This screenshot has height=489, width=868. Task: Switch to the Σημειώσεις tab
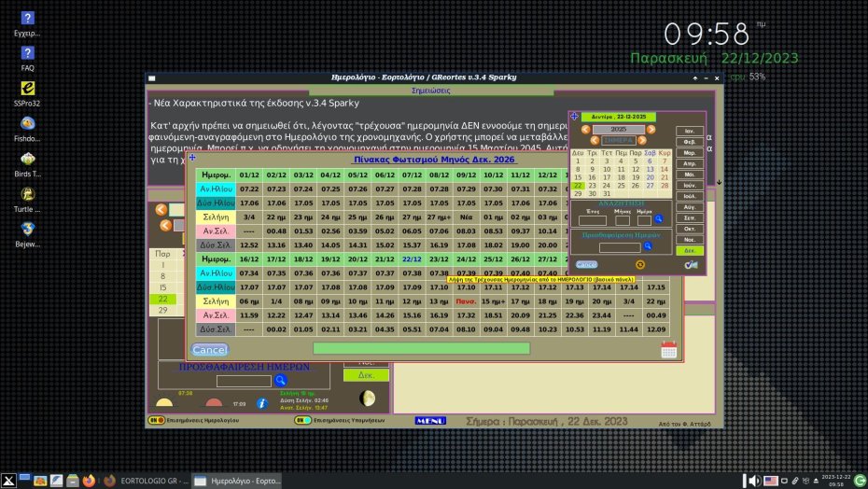(430, 91)
